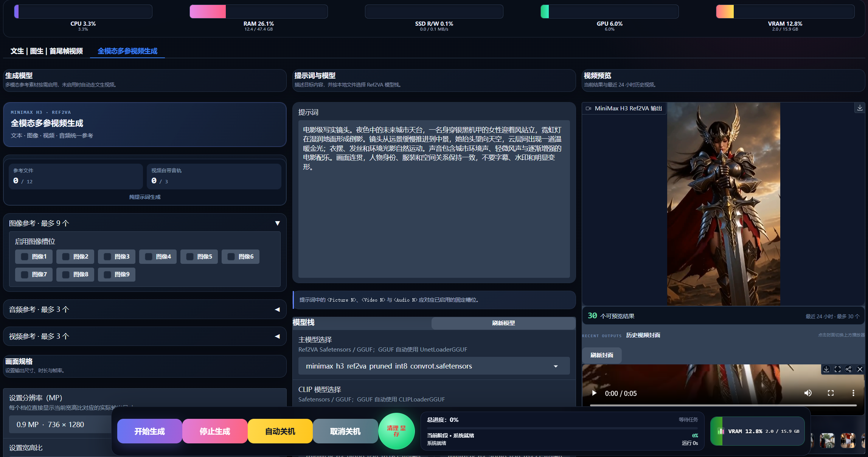Viewport: 868px width, 457px height.
Task: Click the 开始生成 button
Action: [x=150, y=431]
